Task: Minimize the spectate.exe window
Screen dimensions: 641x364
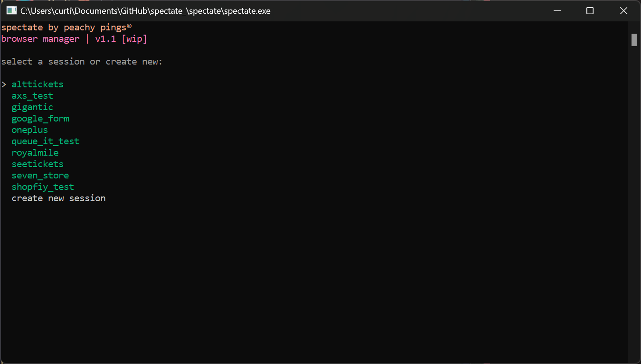Action: [557, 10]
